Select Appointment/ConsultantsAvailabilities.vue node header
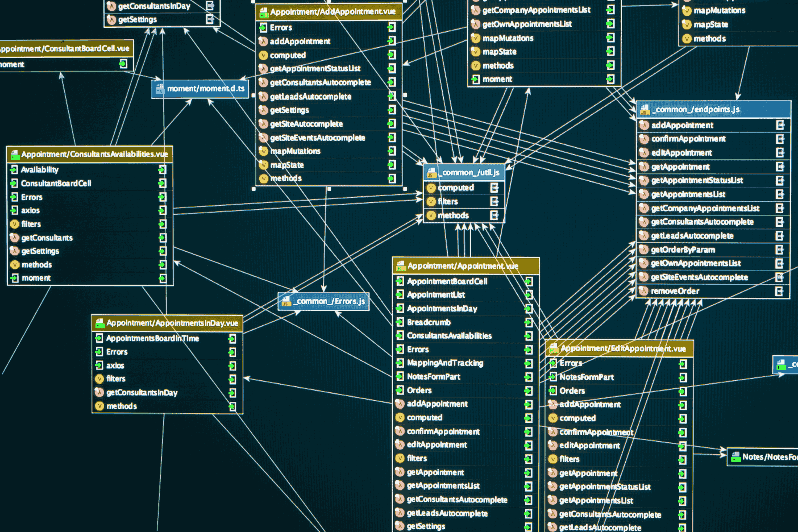Viewport: 798px width, 532px height. [94, 154]
